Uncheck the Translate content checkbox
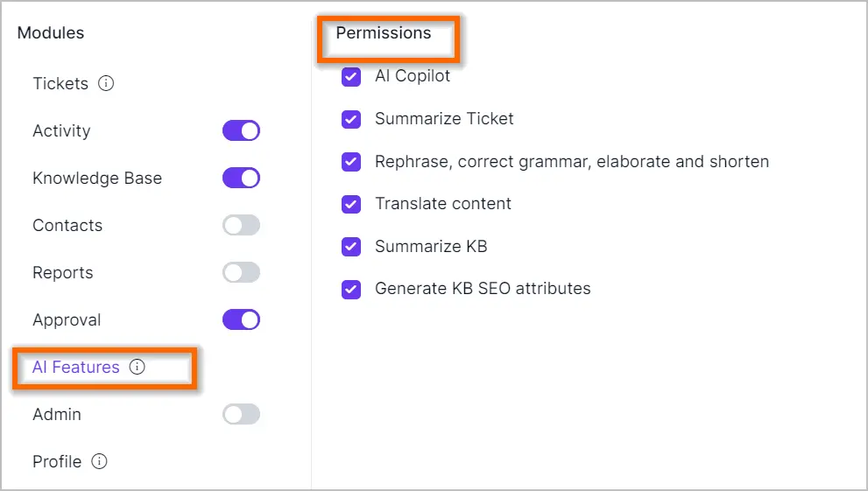Viewport: 868px width, 491px height. pyautogui.click(x=351, y=204)
